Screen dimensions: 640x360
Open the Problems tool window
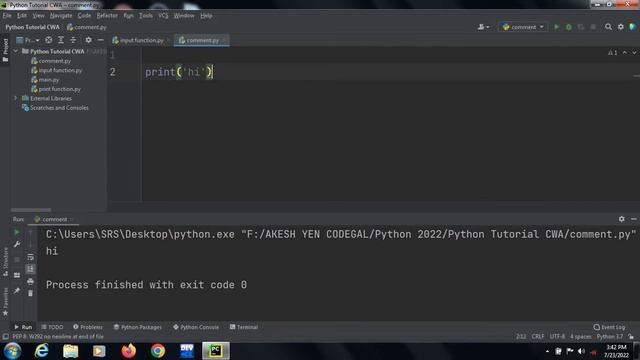pos(88,327)
